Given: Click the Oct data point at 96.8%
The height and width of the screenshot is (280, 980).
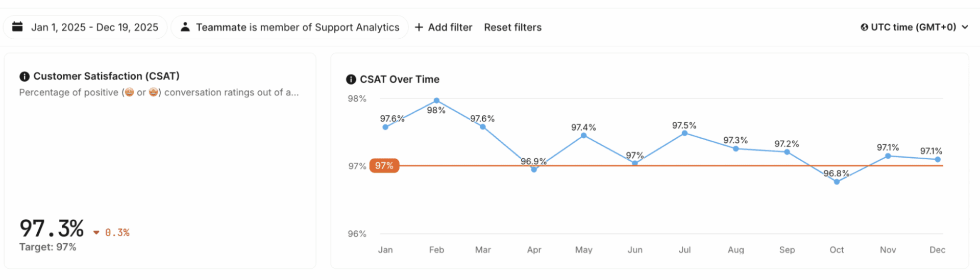Looking at the screenshot, I should pos(837,182).
